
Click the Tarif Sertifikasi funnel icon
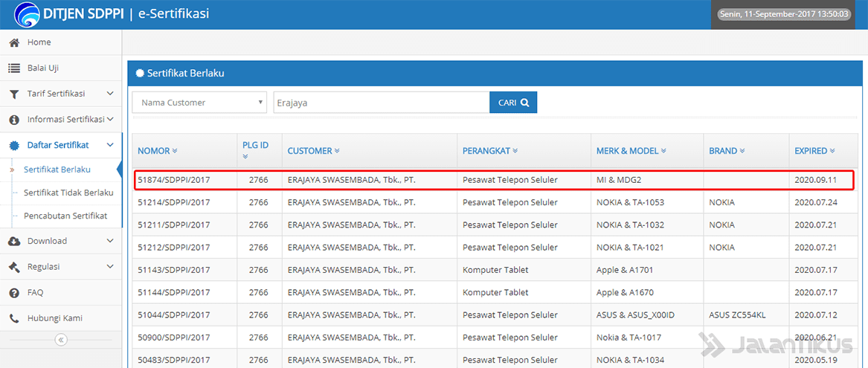pos(13,94)
